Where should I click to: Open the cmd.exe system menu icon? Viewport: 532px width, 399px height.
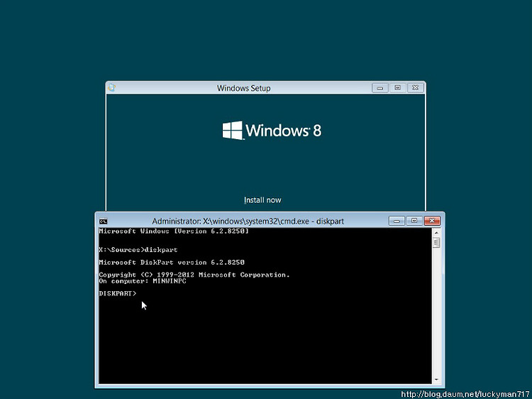pos(103,222)
